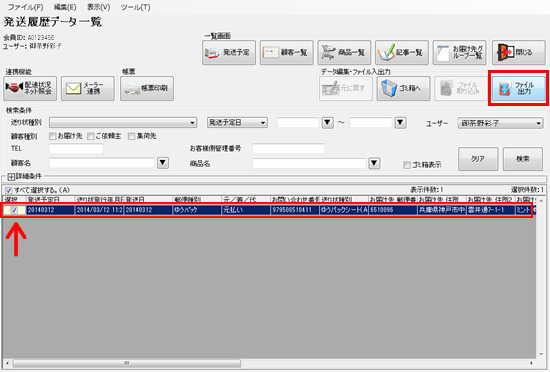Screen dimensions: 550x372
Task: Expand the 発送予定日 date type dropdown
Action: 237,123
